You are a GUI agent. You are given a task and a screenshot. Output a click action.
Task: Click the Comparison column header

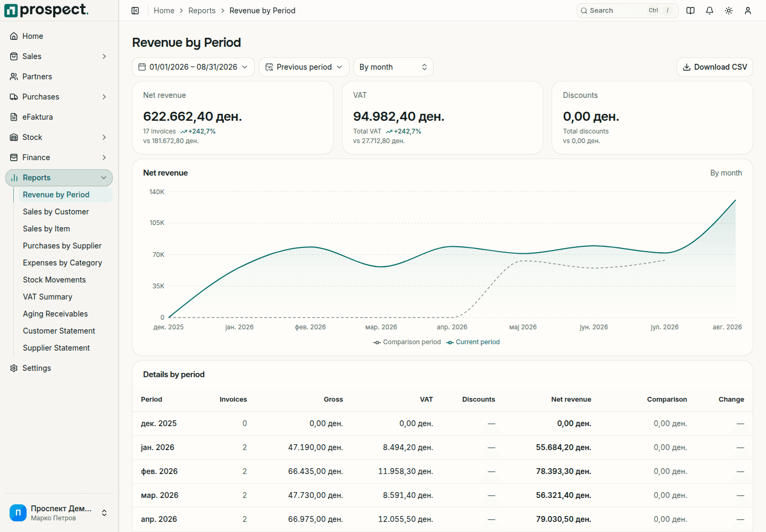click(x=667, y=400)
